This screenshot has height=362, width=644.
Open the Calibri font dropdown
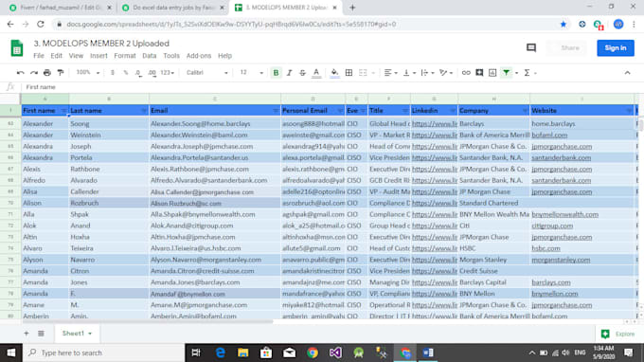(x=206, y=73)
